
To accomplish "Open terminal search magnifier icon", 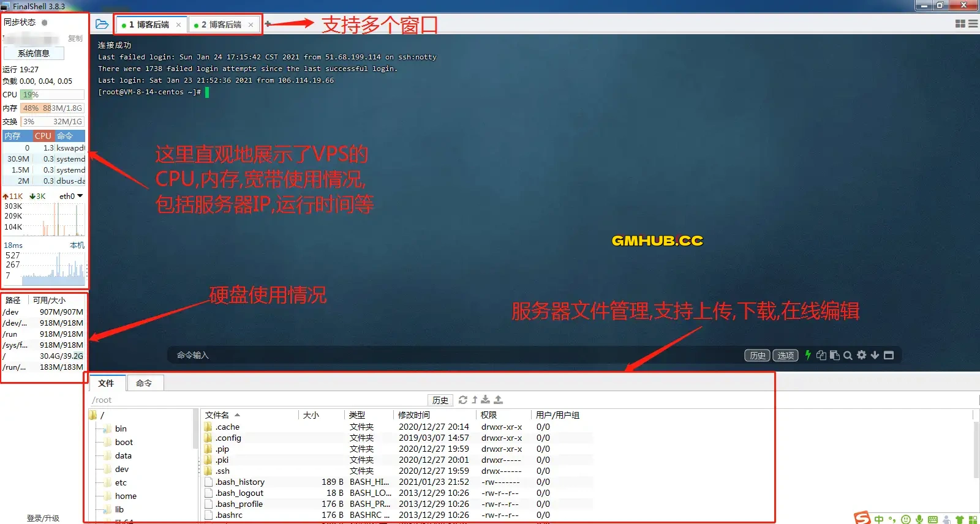I will [848, 355].
